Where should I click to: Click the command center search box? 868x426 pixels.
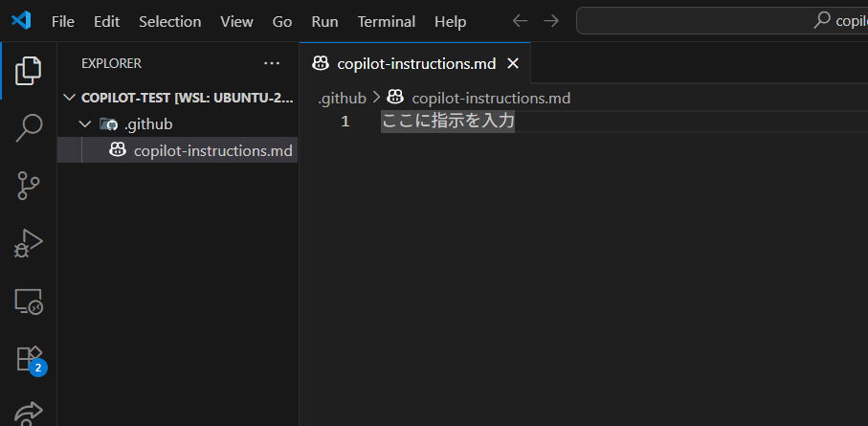722,21
